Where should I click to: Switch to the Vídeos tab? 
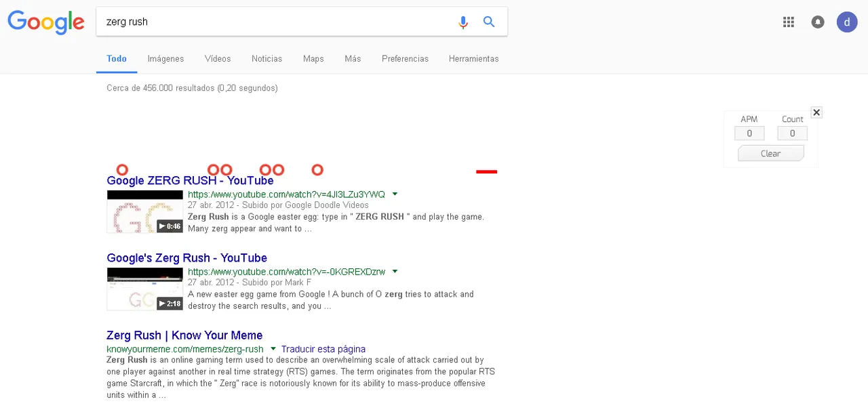click(x=218, y=59)
